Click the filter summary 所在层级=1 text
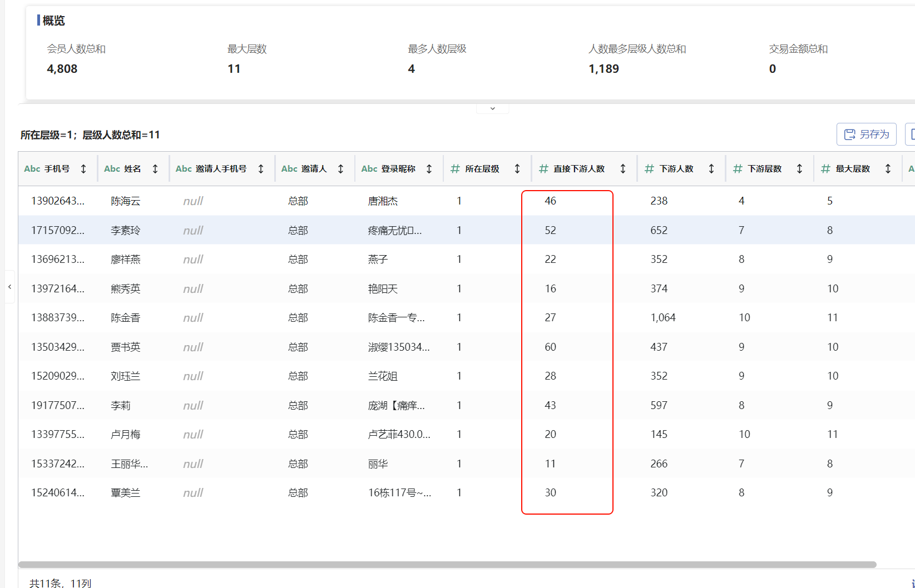 [x=47, y=135]
